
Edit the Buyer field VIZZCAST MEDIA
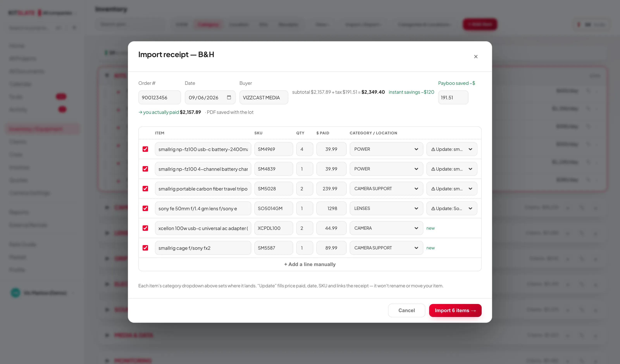point(263,97)
